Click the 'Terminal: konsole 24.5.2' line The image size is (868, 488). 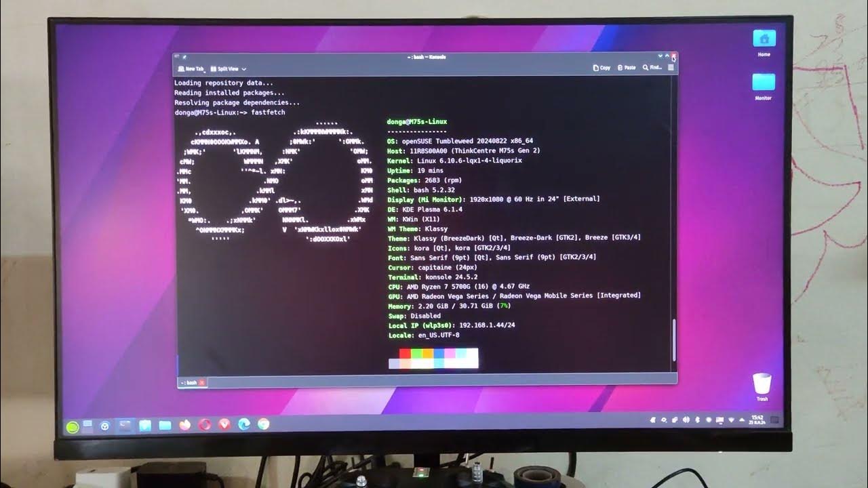pyautogui.click(x=433, y=277)
